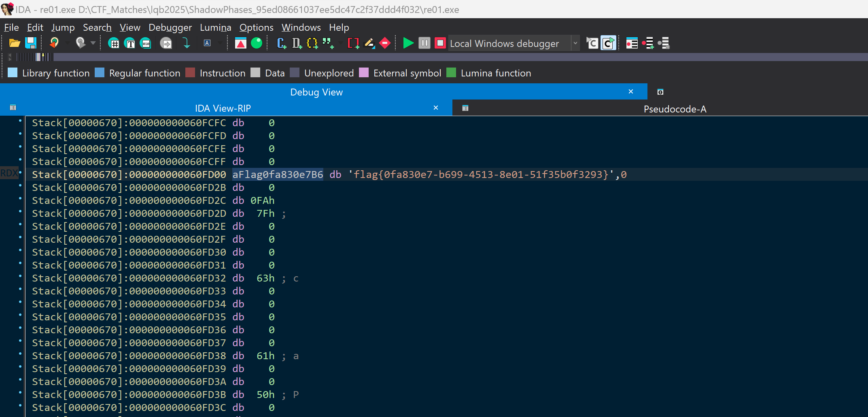Expand the back-arrow history dropdown
868x417 pixels.
click(67, 43)
